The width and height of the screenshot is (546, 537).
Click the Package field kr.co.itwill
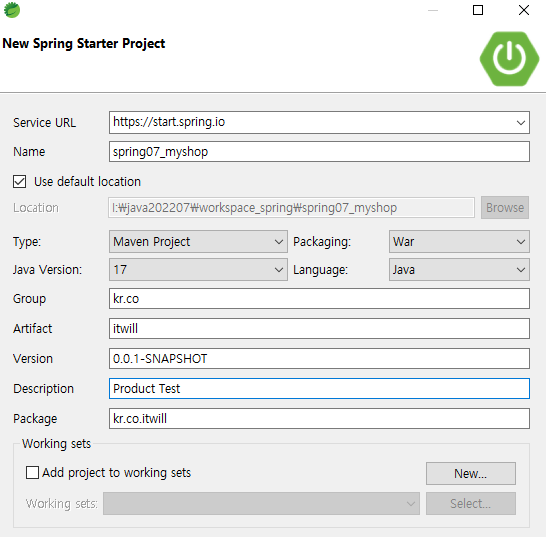[x=319, y=418]
